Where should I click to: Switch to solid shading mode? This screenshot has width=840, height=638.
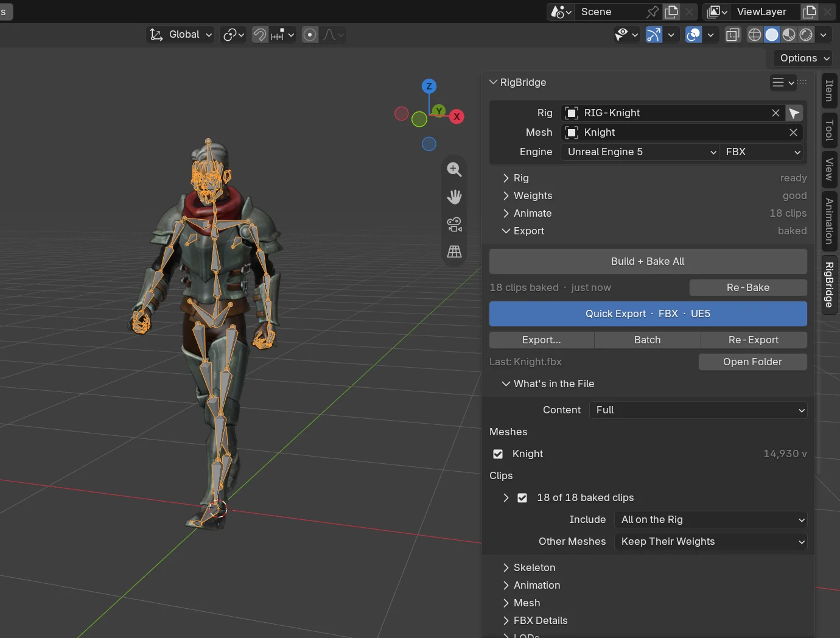pyautogui.click(x=772, y=35)
